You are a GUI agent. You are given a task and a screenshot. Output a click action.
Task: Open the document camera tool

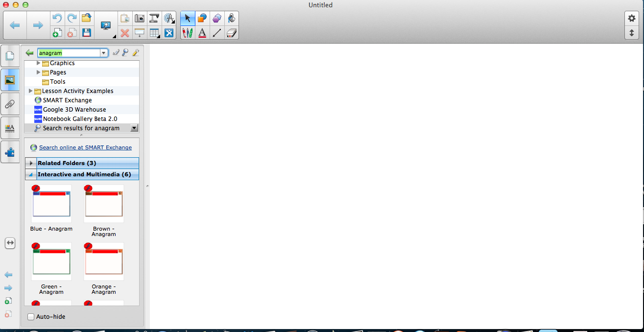[154, 18]
